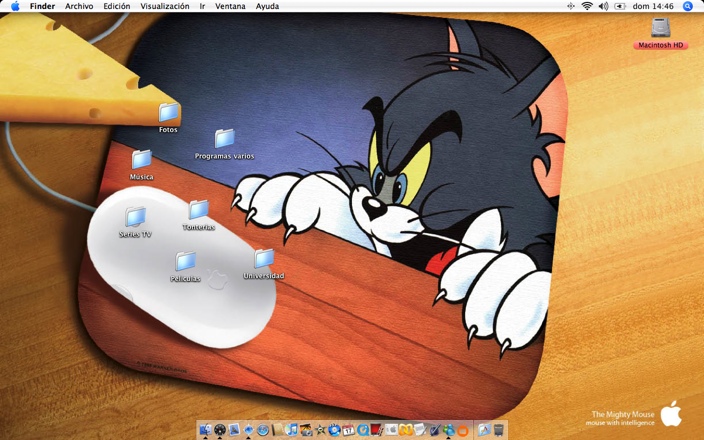Select the Series TV folder
Image resolution: width=704 pixels, height=440 pixels.
tap(135, 217)
